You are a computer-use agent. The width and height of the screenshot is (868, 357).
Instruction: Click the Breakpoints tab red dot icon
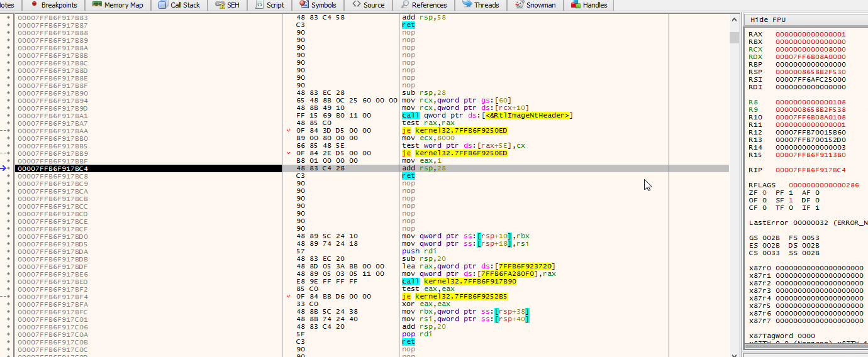click(x=34, y=4)
